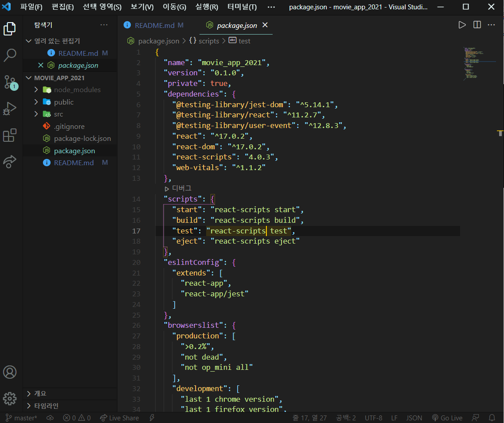
Task: Click the minimap code overview
Action: [x=479, y=63]
